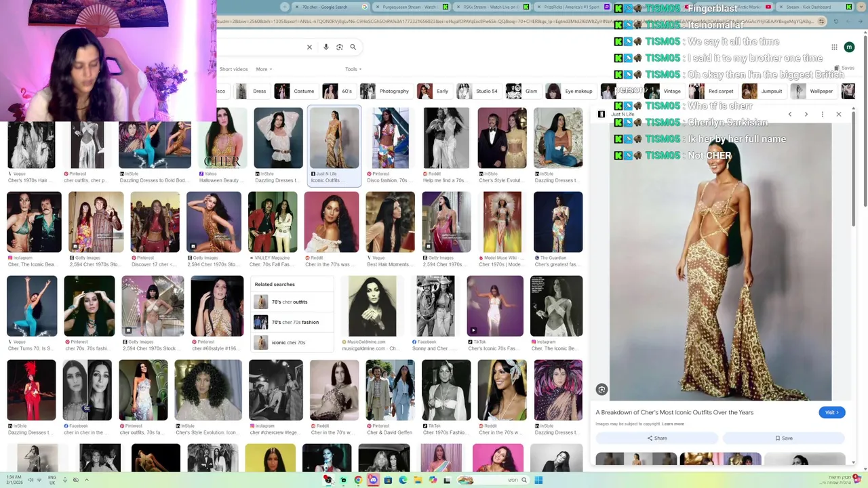Open the Learn more copyright link
The image size is (868, 488).
coord(673,424)
